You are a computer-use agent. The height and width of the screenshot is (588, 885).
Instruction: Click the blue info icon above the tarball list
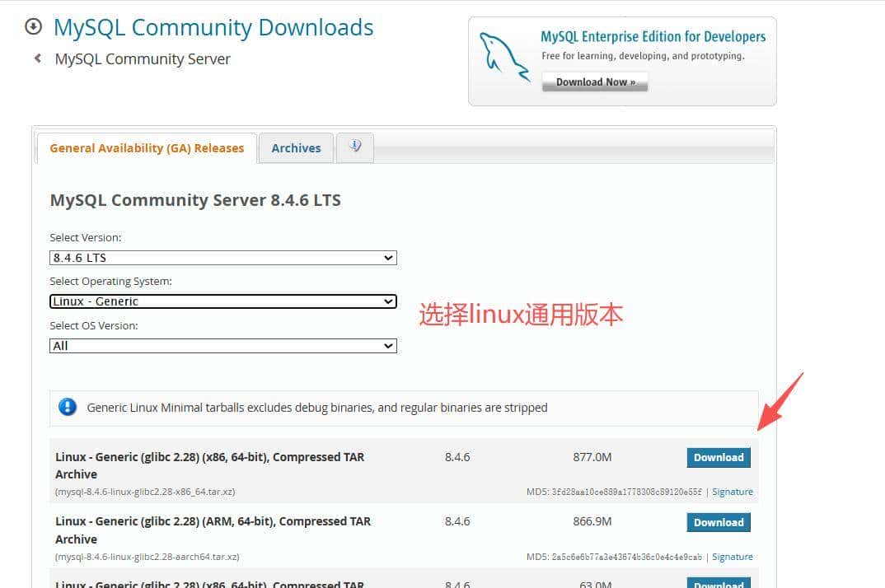68,407
